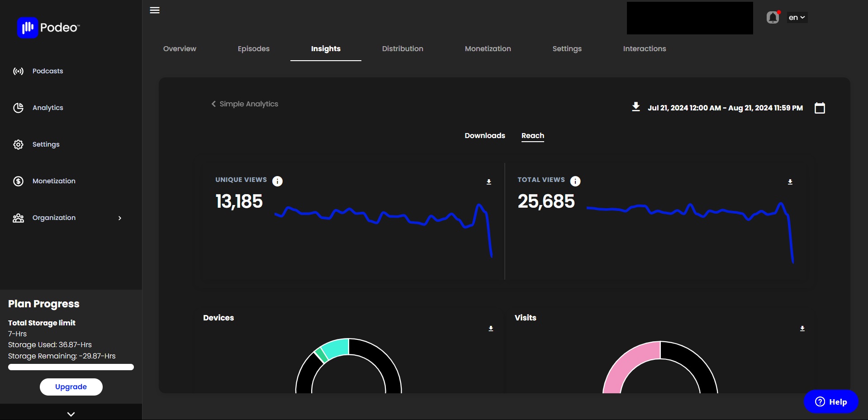Open notifications bell icon
868x420 pixels.
tap(773, 18)
